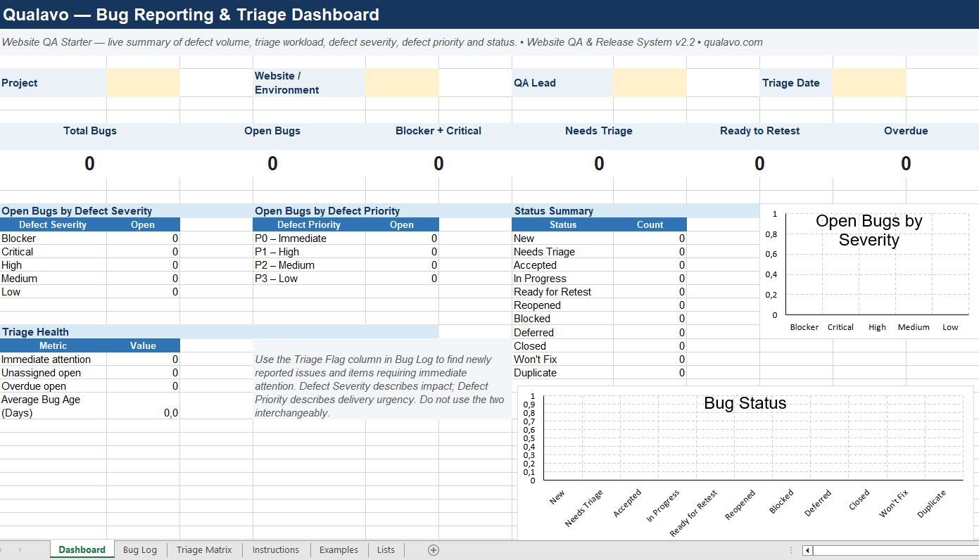Select the Bug Status chart
The width and height of the screenshot is (979, 560).
745,462
